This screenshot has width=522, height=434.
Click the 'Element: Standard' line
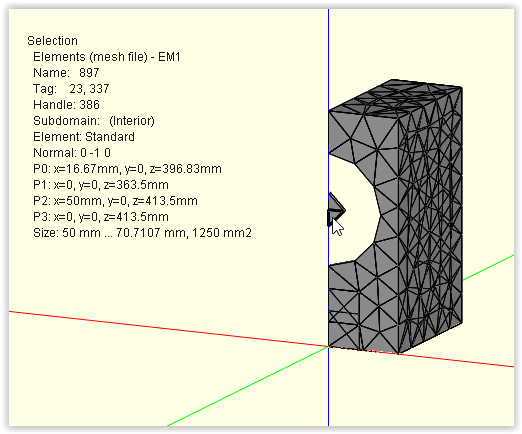point(84,137)
